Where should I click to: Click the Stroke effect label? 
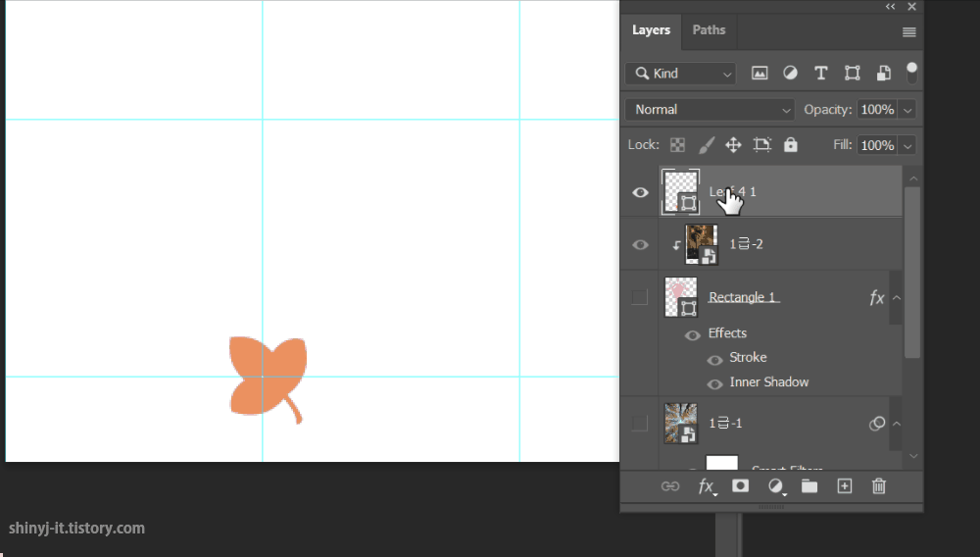(748, 358)
